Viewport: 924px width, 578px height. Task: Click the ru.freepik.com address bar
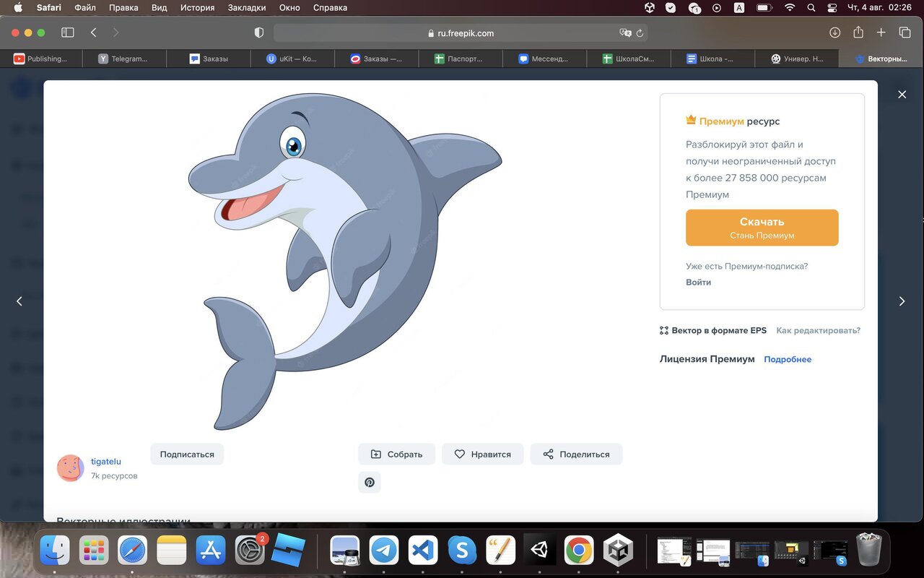tap(460, 33)
